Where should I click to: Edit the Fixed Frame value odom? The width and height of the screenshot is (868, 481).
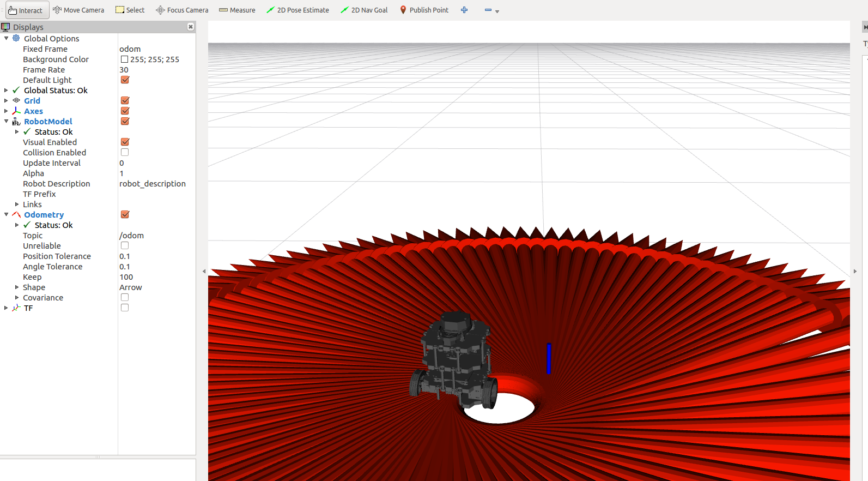(156, 49)
